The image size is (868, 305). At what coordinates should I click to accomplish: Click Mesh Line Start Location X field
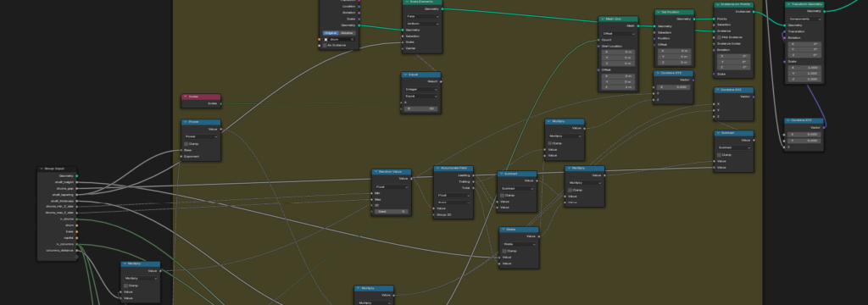pos(618,52)
